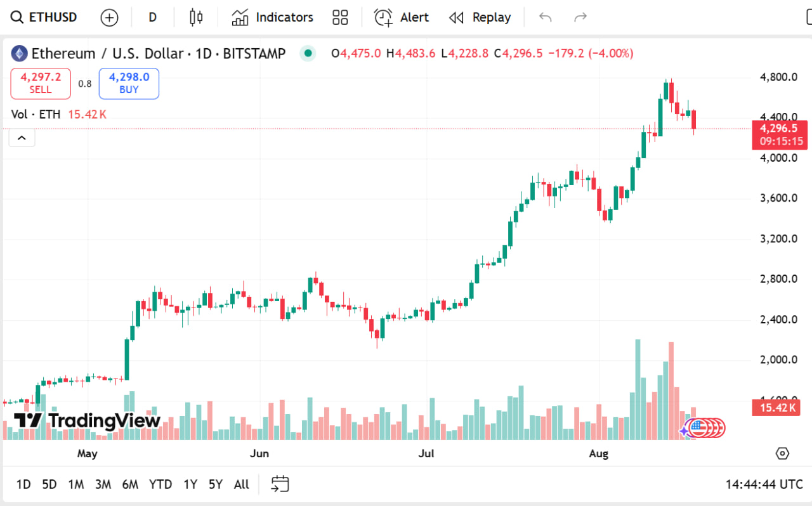Collapse the indicator legend chevron
This screenshot has width=812, height=506.
pyautogui.click(x=22, y=138)
